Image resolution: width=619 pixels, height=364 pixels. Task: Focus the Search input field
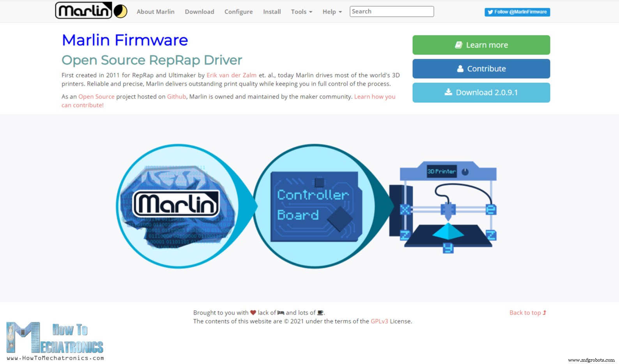[391, 12]
